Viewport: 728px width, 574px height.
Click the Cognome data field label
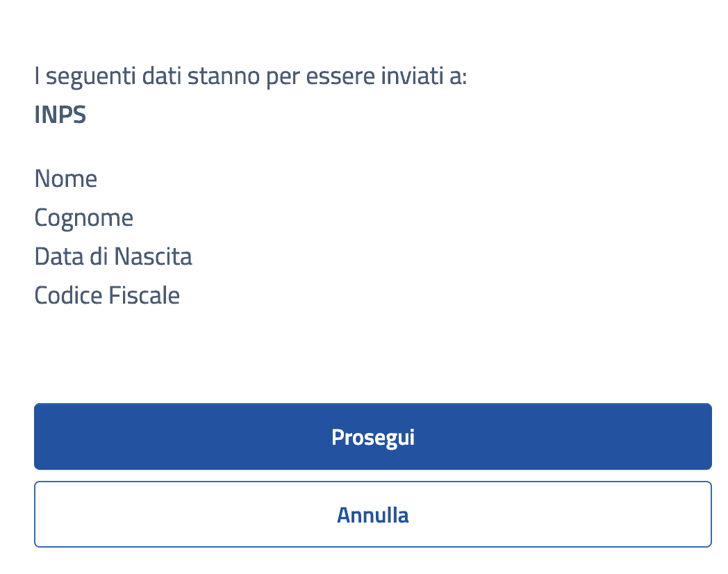click(x=83, y=218)
